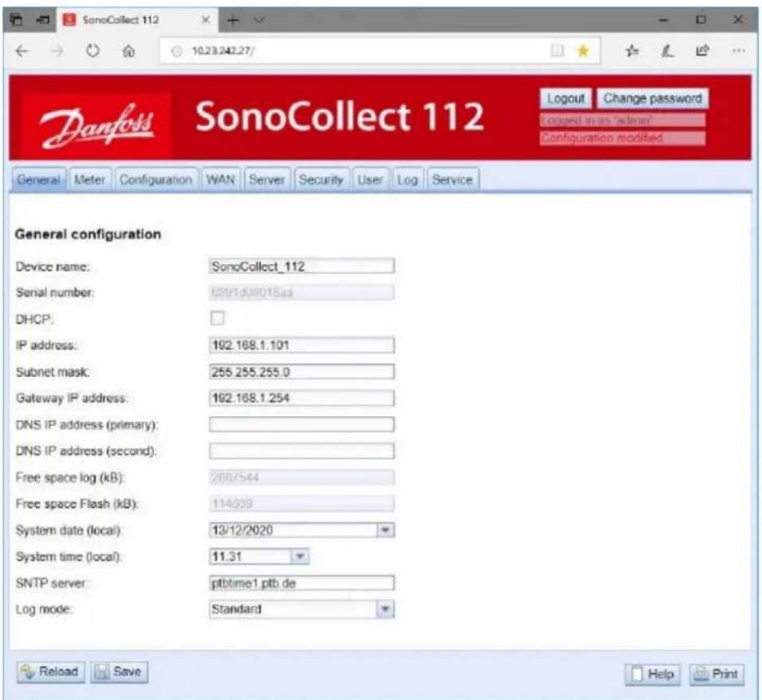Image resolution: width=762 pixels, height=700 pixels.
Task: Click the SNTP server field
Action: [x=302, y=583]
